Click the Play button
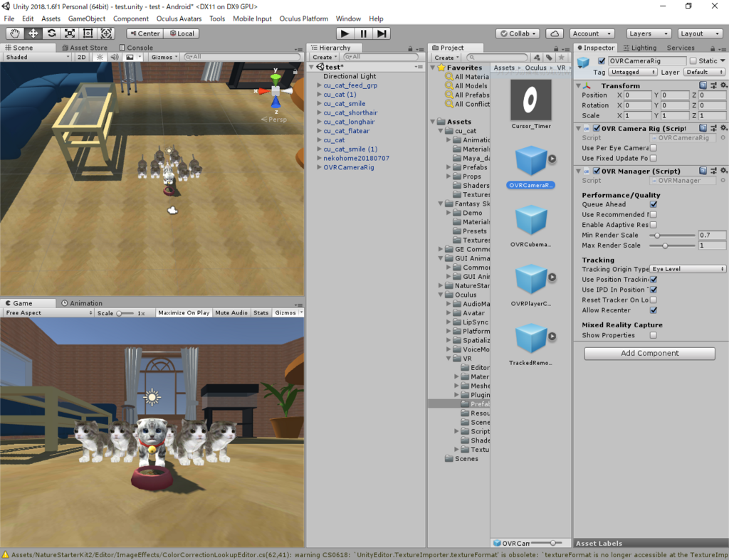This screenshot has width=729, height=560. (x=345, y=33)
